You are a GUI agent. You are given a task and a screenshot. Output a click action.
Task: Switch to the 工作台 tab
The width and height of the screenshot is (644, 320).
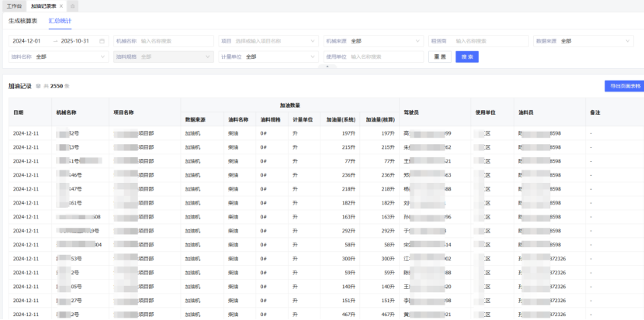coord(14,6)
